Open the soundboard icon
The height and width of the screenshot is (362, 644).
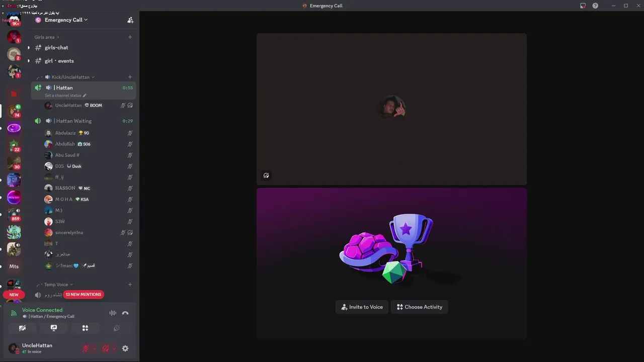click(117, 328)
